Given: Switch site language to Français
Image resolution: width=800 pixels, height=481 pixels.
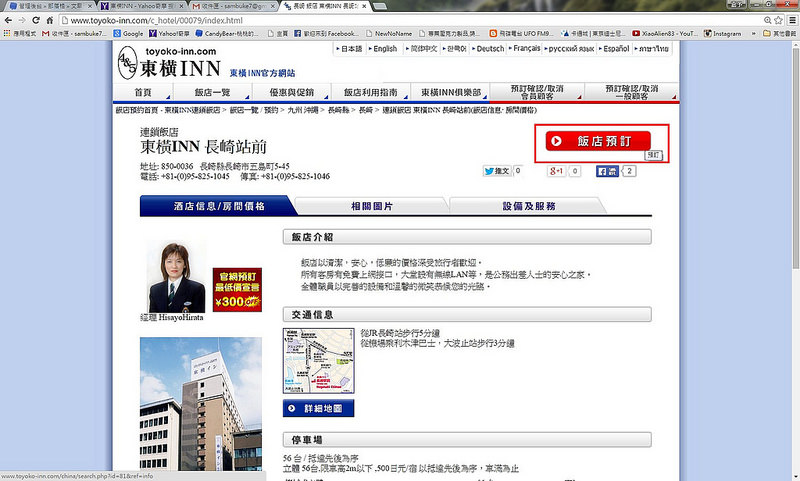Looking at the screenshot, I should tap(526, 48).
